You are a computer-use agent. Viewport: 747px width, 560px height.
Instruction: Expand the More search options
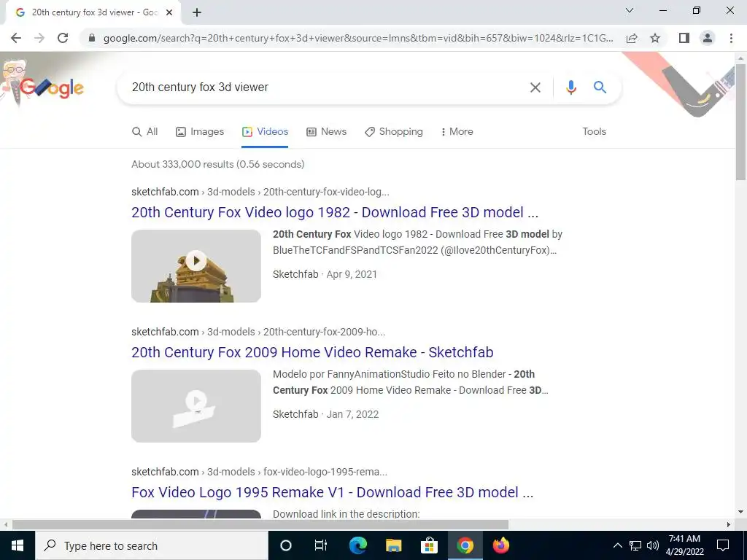click(457, 132)
